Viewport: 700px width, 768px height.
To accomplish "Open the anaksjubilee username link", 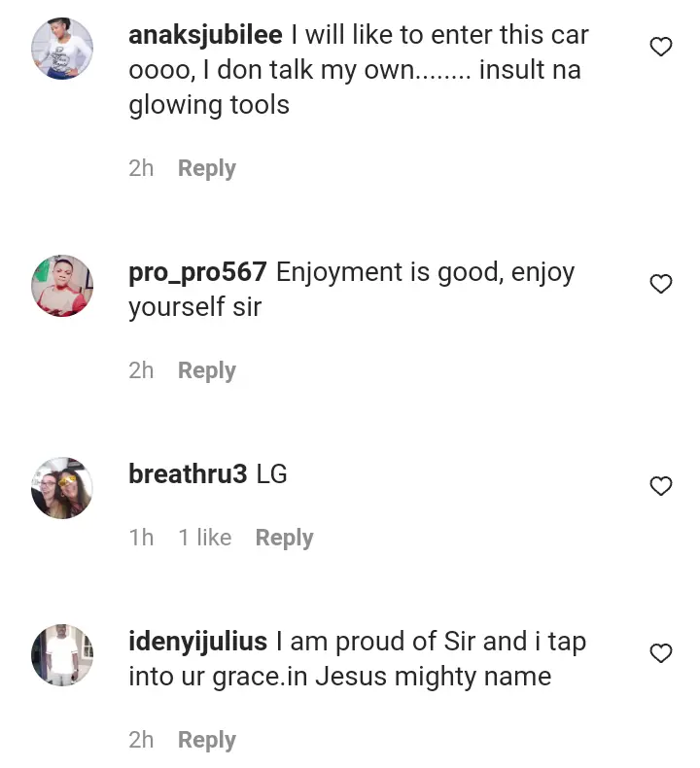I will coord(205,36).
